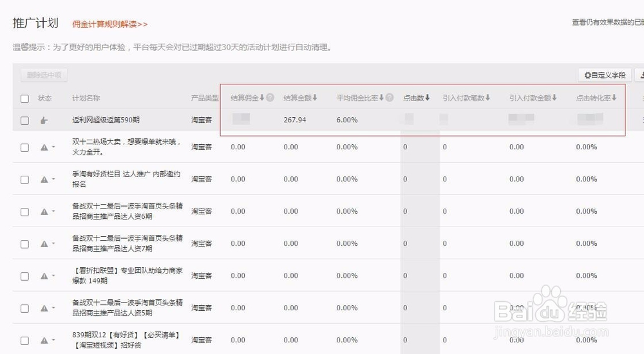Click warning status icon for 手淘有好货栏目
Screen dimensions: 644x354
44,180
